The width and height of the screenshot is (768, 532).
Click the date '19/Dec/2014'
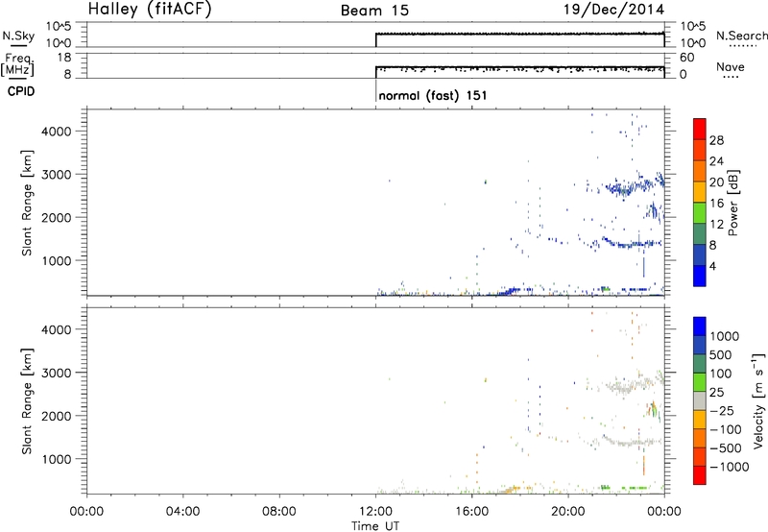613,9
